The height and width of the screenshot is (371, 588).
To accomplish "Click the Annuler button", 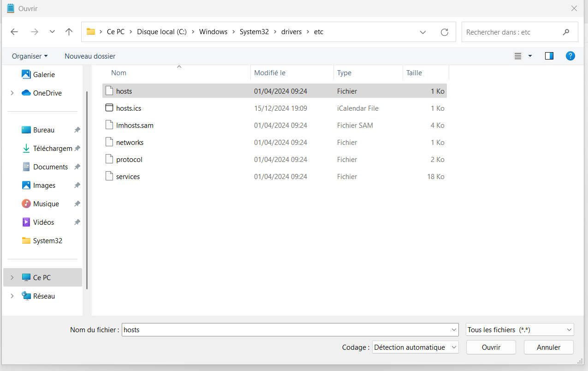I will [x=548, y=347].
